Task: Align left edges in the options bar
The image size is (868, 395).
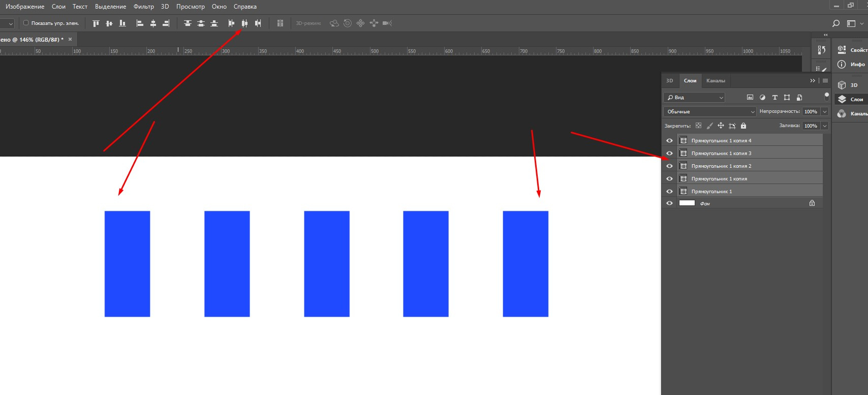Action: pyautogui.click(x=140, y=23)
